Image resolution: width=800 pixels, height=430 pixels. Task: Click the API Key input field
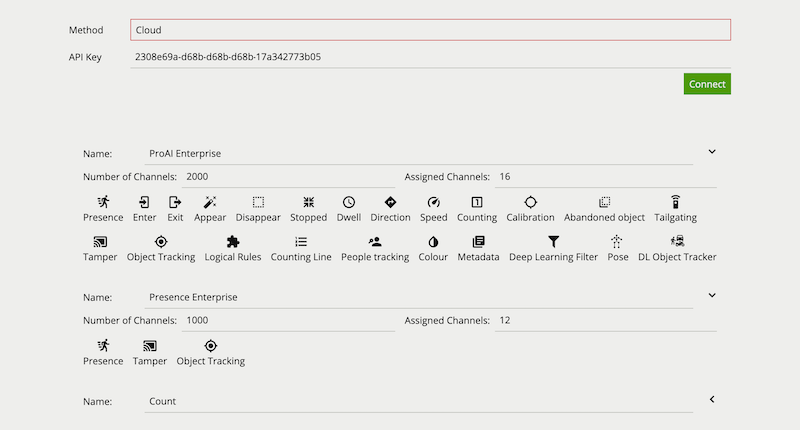tap(430, 57)
